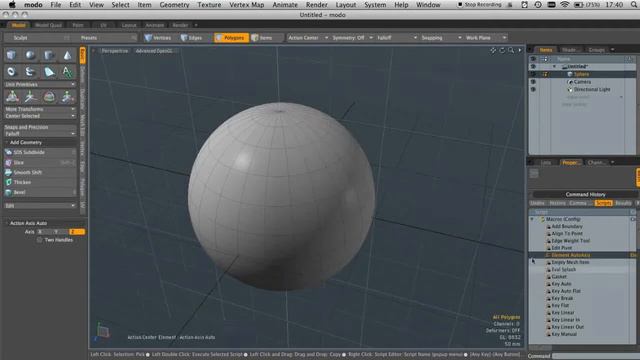Select the Sphere primitive tool icon
640x360 pixels.
pyautogui.click(x=30, y=55)
